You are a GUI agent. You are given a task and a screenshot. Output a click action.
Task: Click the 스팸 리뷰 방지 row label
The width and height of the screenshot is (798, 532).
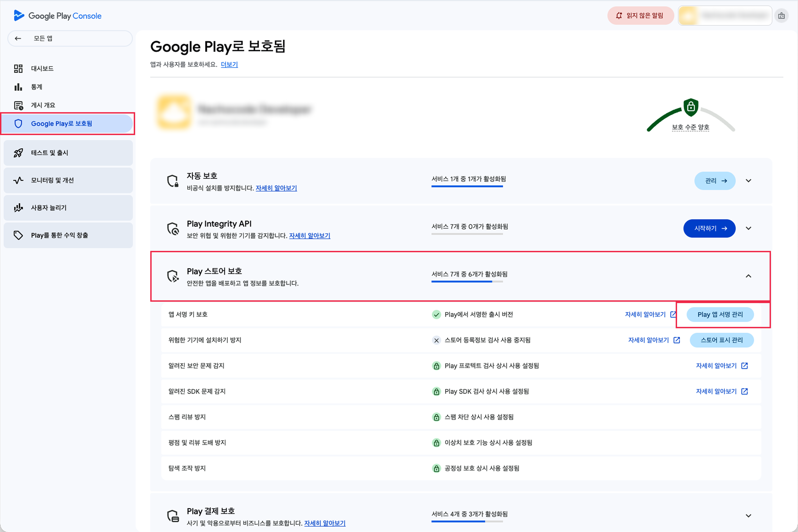[187, 417]
